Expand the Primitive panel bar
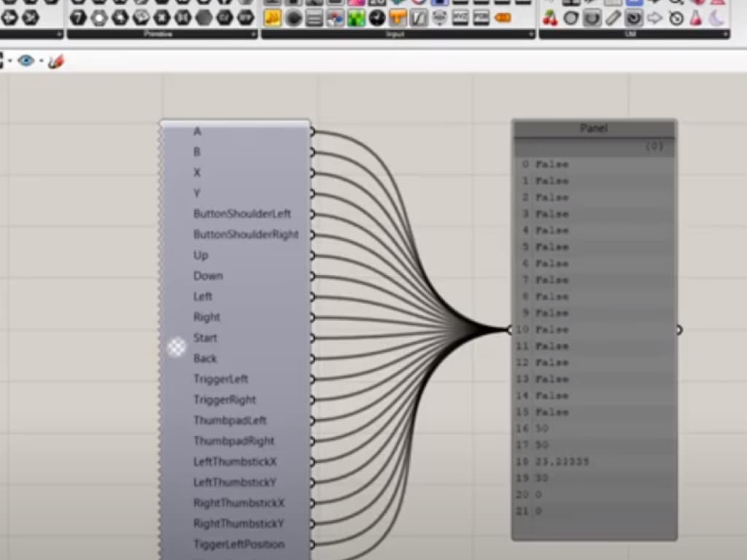This screenshot has height=560, width=747. coord(162,34)
